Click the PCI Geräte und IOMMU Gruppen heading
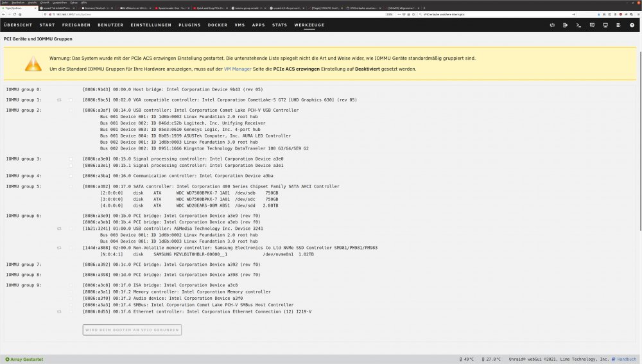The width and height of the screenshot is (642, 364). click(38, 39)
